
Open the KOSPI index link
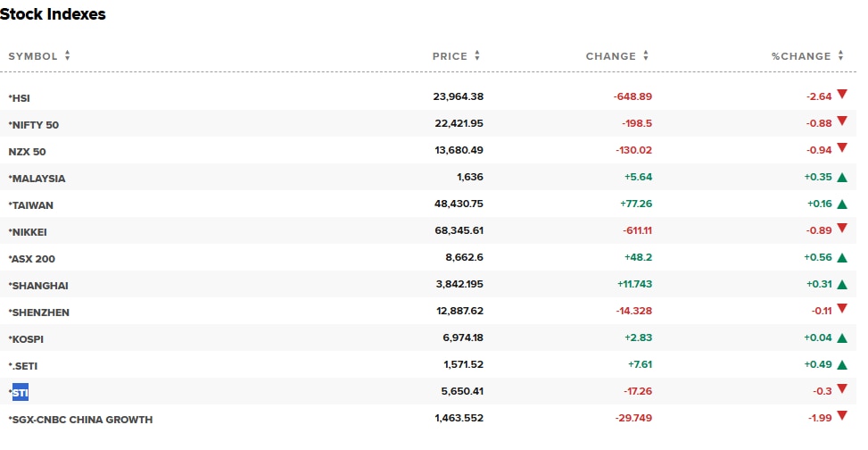pyautogui.click(x=26, y=339)
